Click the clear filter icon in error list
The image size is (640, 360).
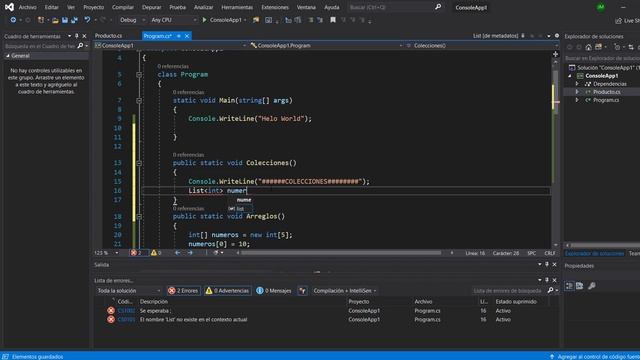[302, 291]
